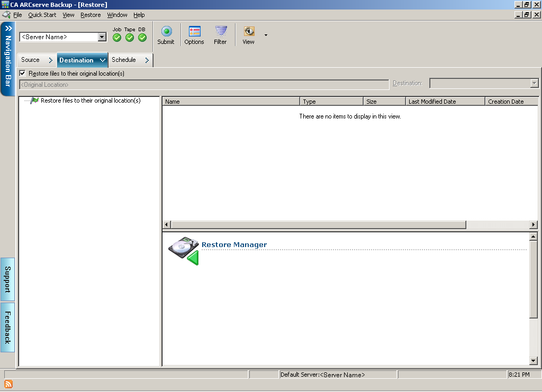542x392 pixels.
Task: Expand the View button dropdown arrow
Action: tap(266, 35)
